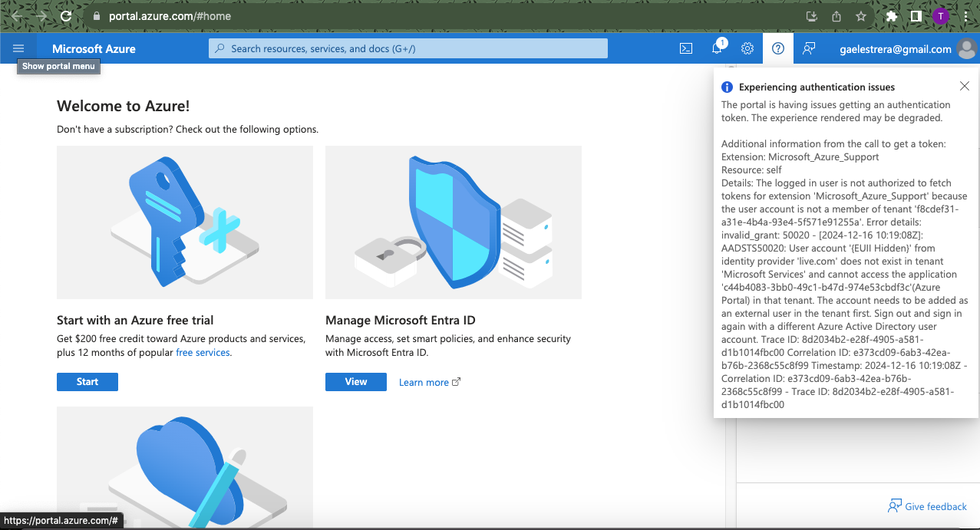Click the site lock icon in address bar

point(96,16)
